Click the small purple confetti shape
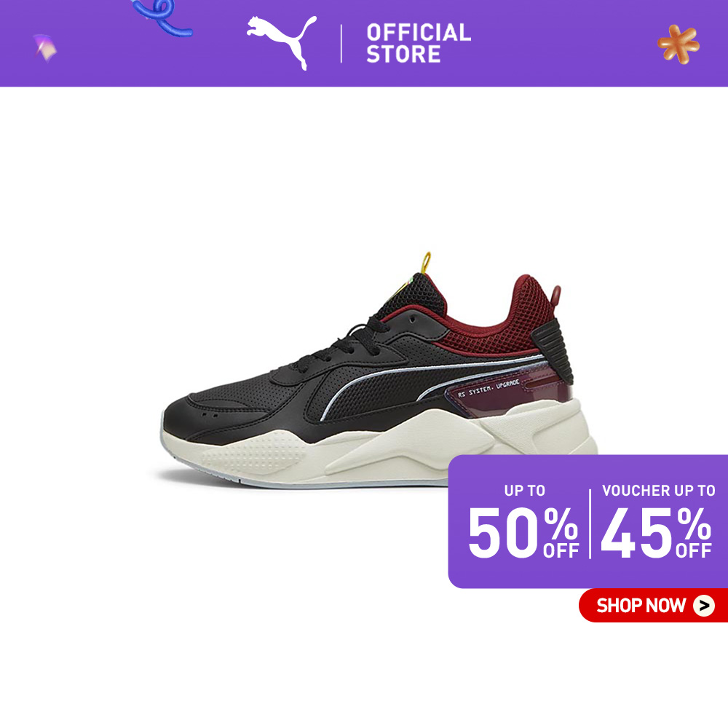Image resolution: width=728 pixels, height=728 pixels. [x=45, y=48]
